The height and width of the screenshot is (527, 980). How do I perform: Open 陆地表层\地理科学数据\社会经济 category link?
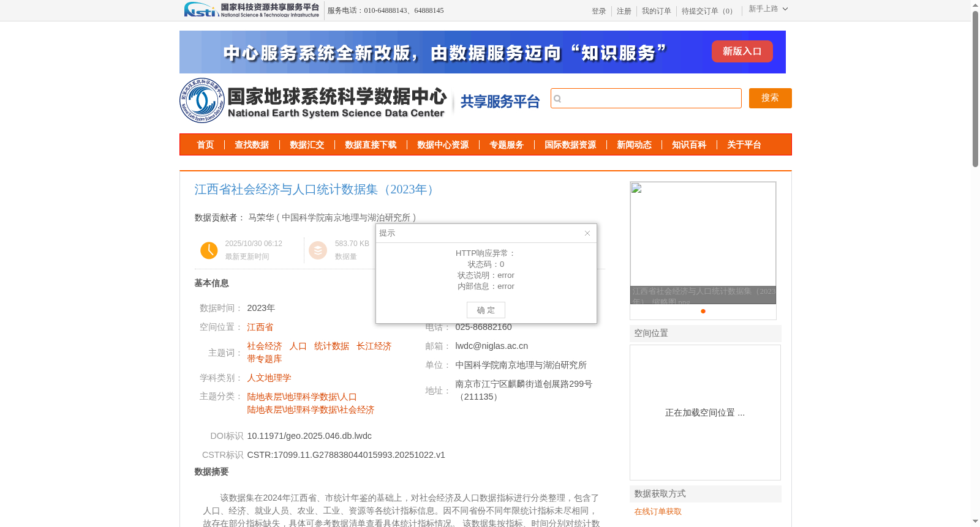point(311,410)
